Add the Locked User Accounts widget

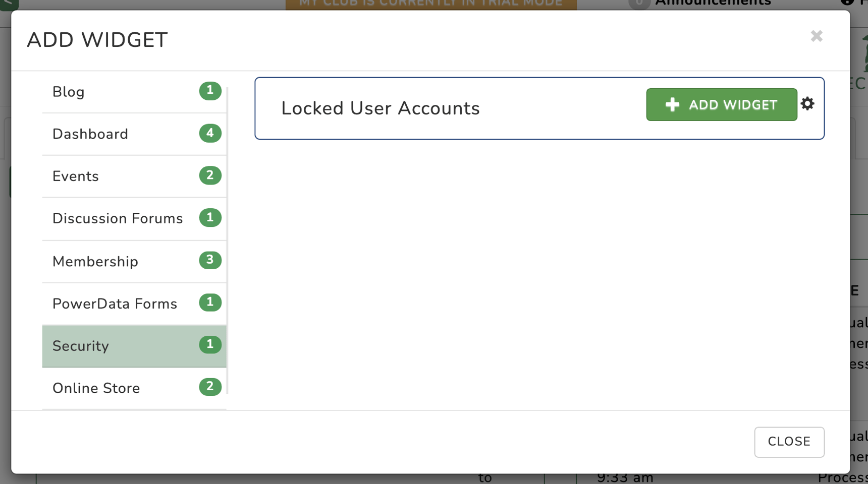click(721, 104)
